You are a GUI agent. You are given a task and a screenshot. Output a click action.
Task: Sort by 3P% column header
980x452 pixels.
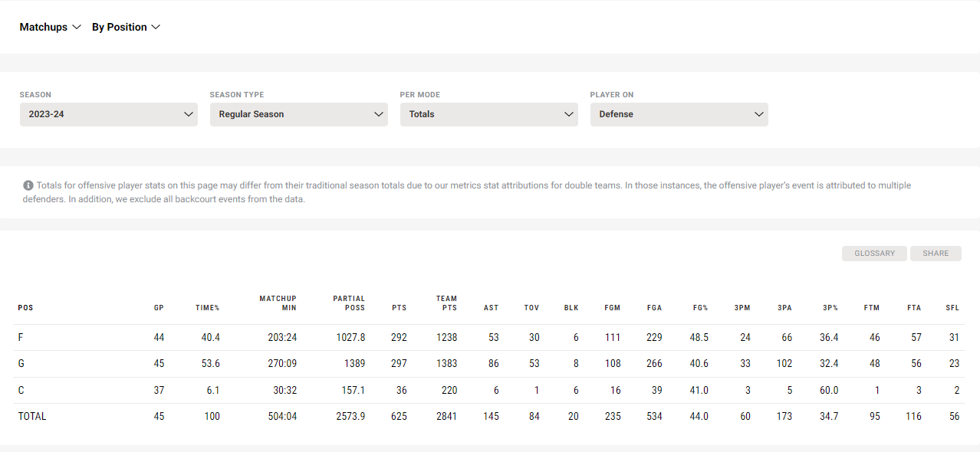[830, 308]
